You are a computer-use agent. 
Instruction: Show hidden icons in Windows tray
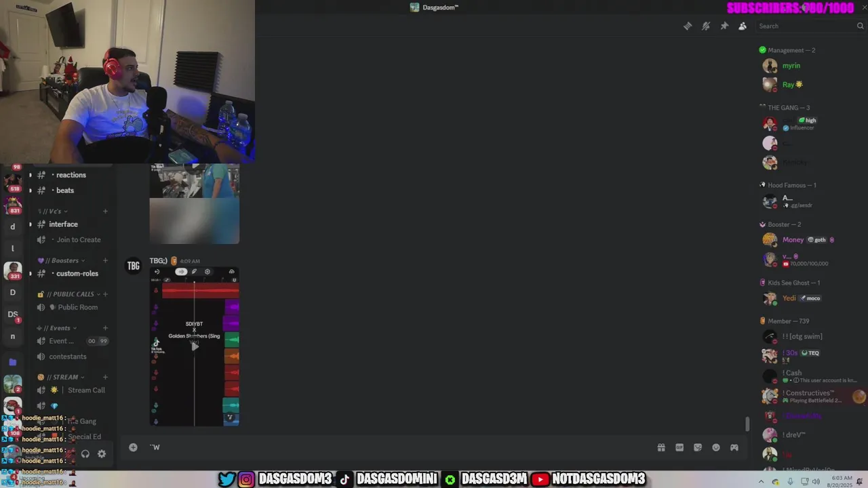[x=761, y=481]
